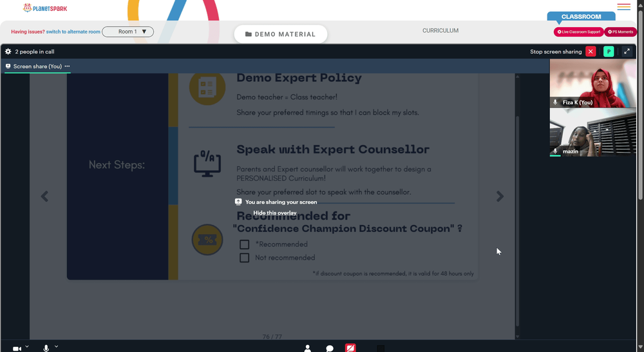Click the mazin video thumbnail
This screenshot has height=352, width=644.
pyautogui.click(x=592, y=132)
